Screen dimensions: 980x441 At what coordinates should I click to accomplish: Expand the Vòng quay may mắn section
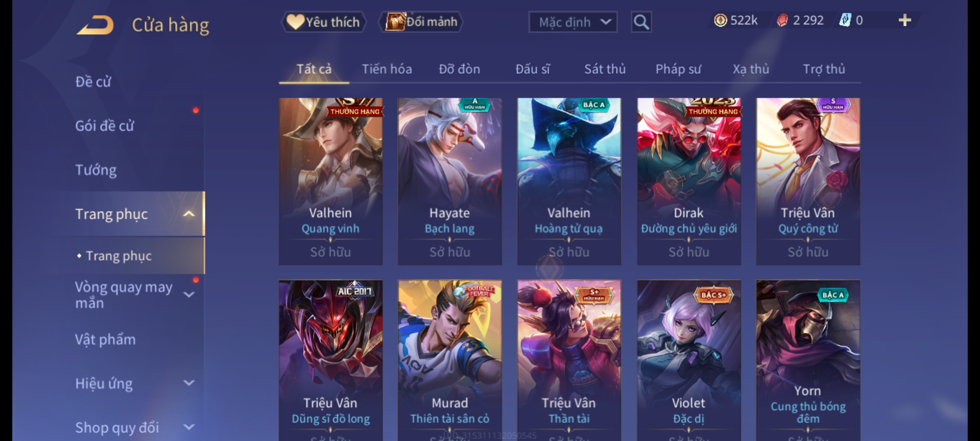pyautogui.click(x=189, y=294)
